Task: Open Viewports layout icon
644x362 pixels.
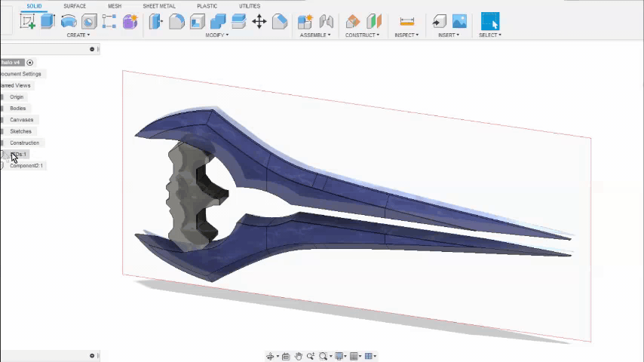Action: pyautogui.click(x=369, y=356)
